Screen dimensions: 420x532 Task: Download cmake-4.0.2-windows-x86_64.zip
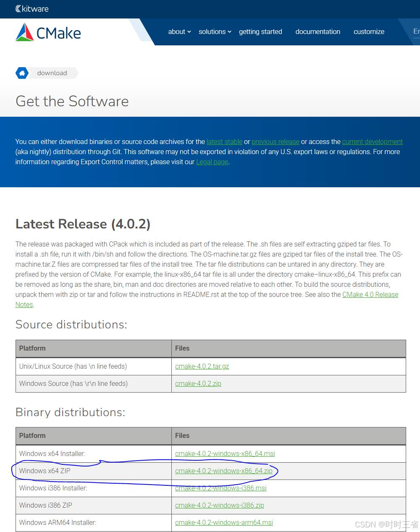tap(224, 471)
